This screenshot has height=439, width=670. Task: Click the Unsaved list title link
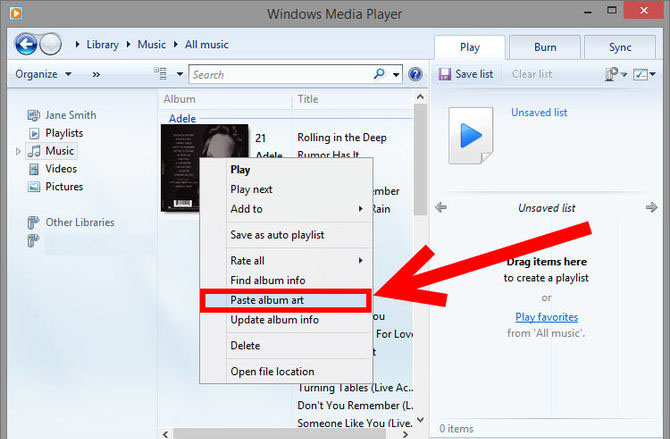(539, 112)
